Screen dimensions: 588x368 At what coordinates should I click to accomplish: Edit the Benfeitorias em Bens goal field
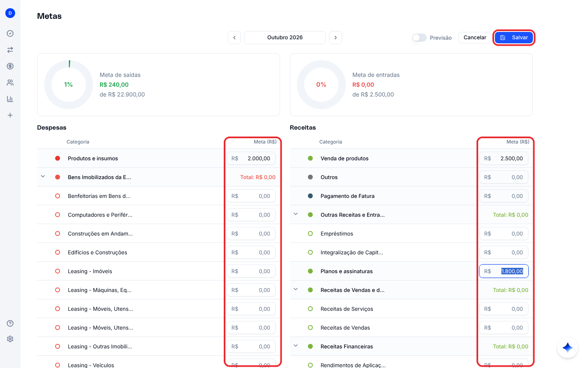click(x=251, y=196)
